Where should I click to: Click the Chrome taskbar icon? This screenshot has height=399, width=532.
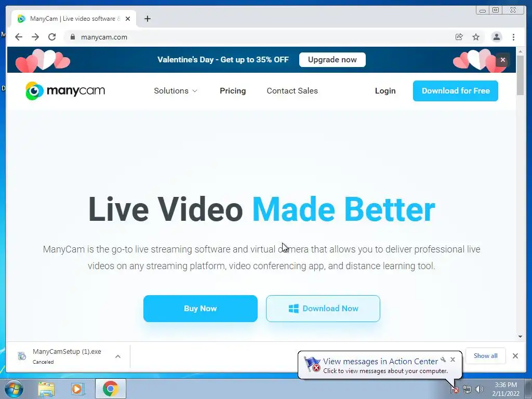tap(111, 389)
